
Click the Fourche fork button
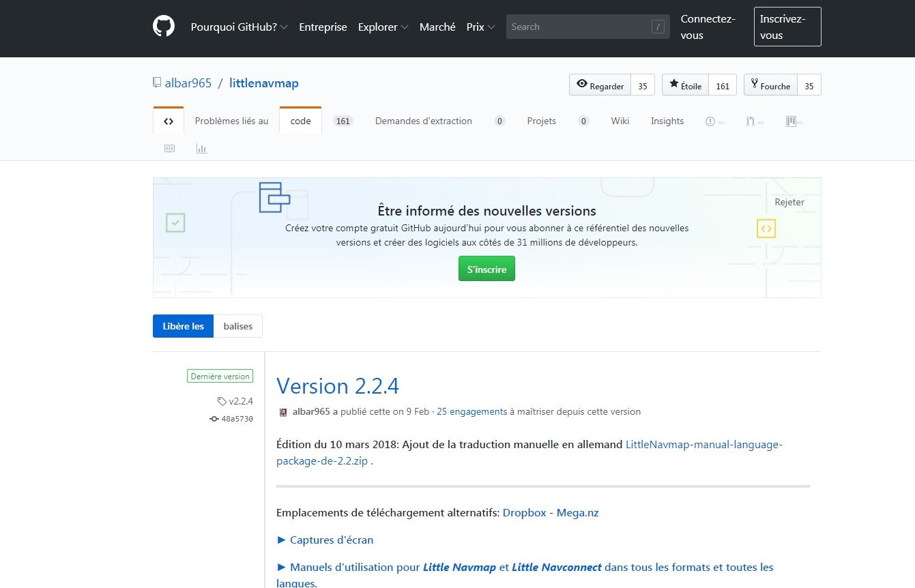click(x=771, y=85)
